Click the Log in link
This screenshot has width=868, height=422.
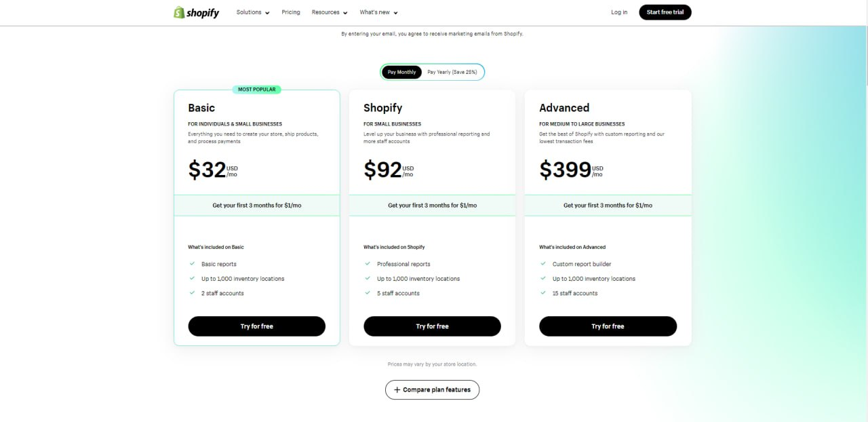[x=619, y=12]
